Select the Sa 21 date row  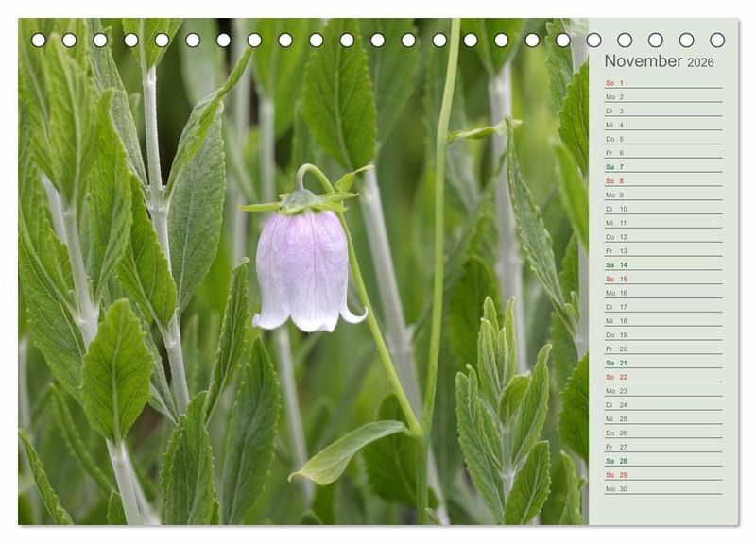[663, 363]
